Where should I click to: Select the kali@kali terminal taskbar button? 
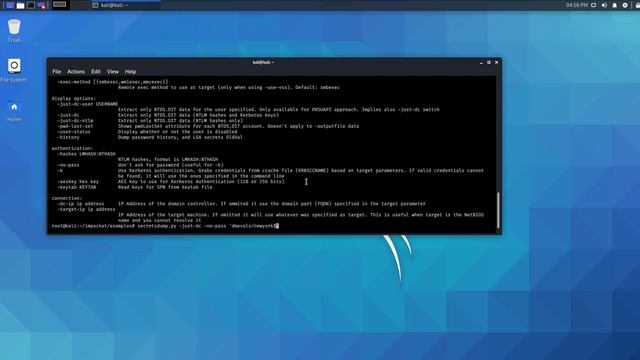(125, 5)
